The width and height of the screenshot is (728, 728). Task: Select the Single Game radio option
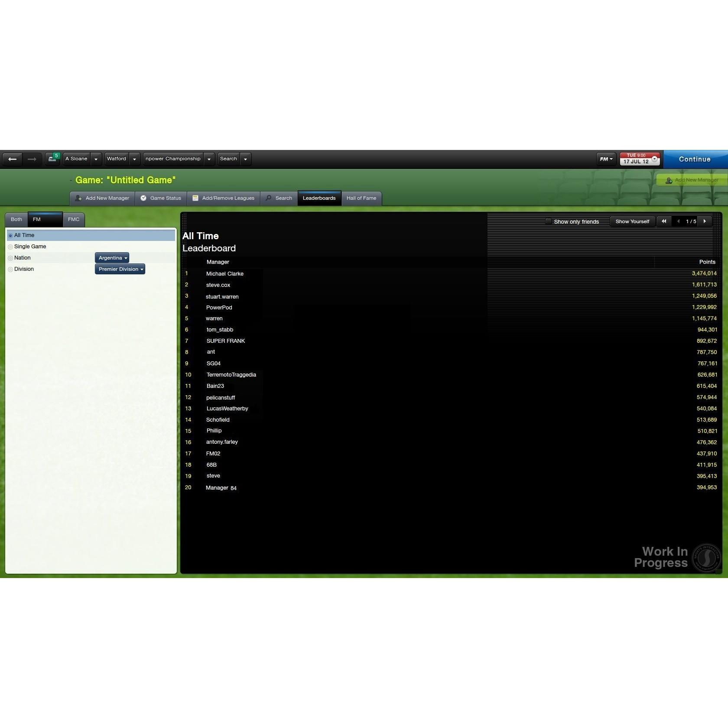10,247
